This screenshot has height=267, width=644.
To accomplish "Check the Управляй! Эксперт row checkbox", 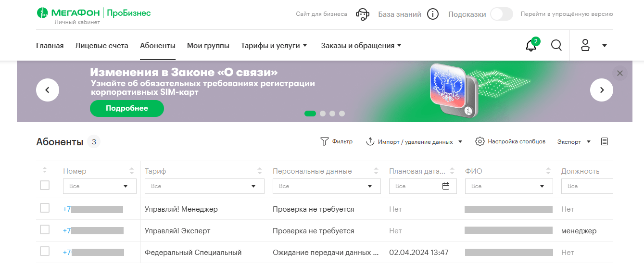I will 45,229.
